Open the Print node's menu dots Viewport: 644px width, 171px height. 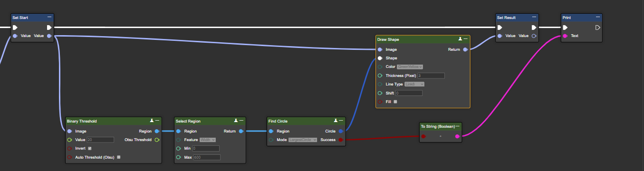(598, 18)
